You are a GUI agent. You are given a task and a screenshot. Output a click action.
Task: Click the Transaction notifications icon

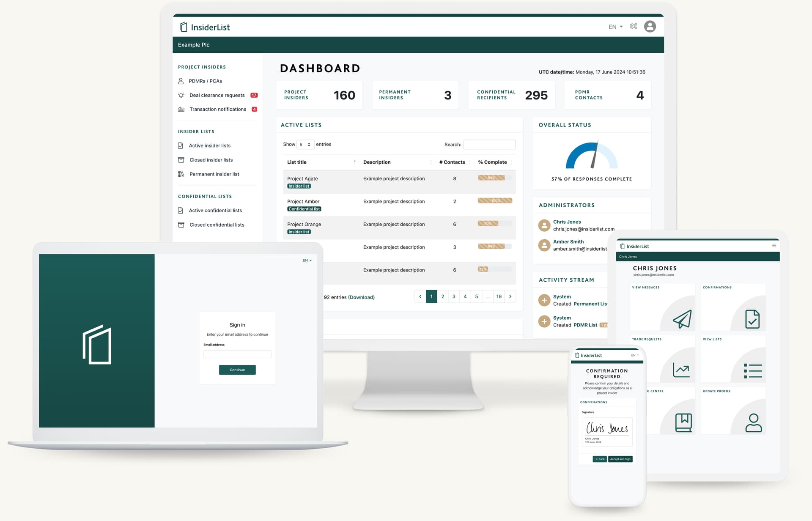182,109
